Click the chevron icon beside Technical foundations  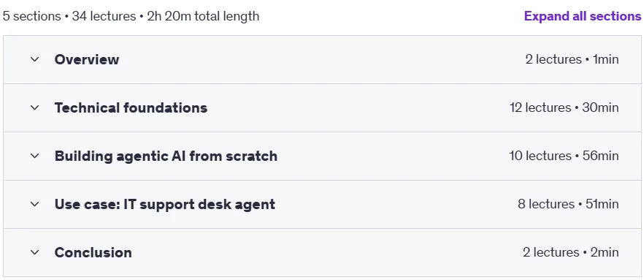[x=35, y=107]
